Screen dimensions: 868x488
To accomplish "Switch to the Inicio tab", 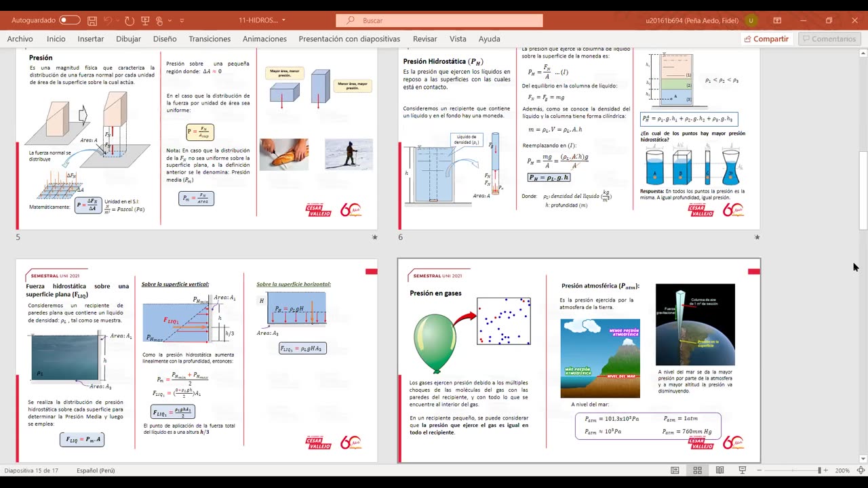I will [56, 39].
